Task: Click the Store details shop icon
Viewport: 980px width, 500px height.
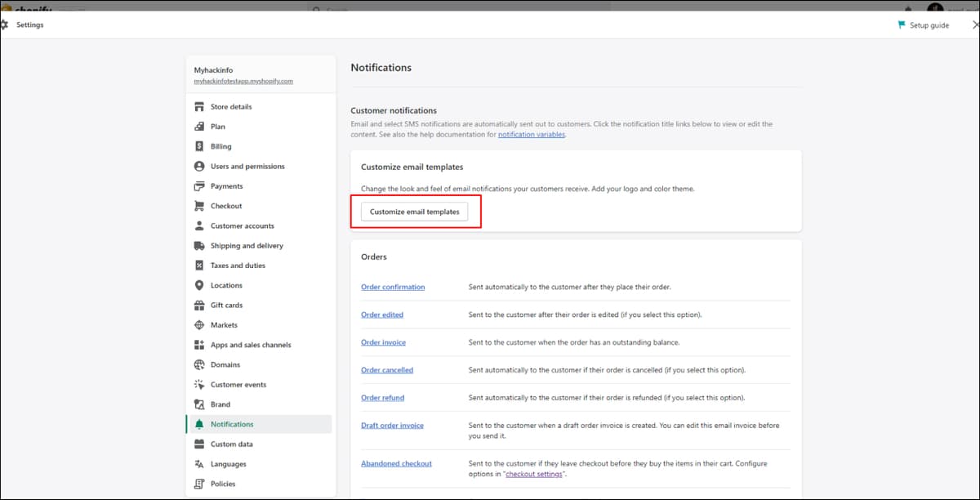Action: pyautogui.click(x=198, y=107)
